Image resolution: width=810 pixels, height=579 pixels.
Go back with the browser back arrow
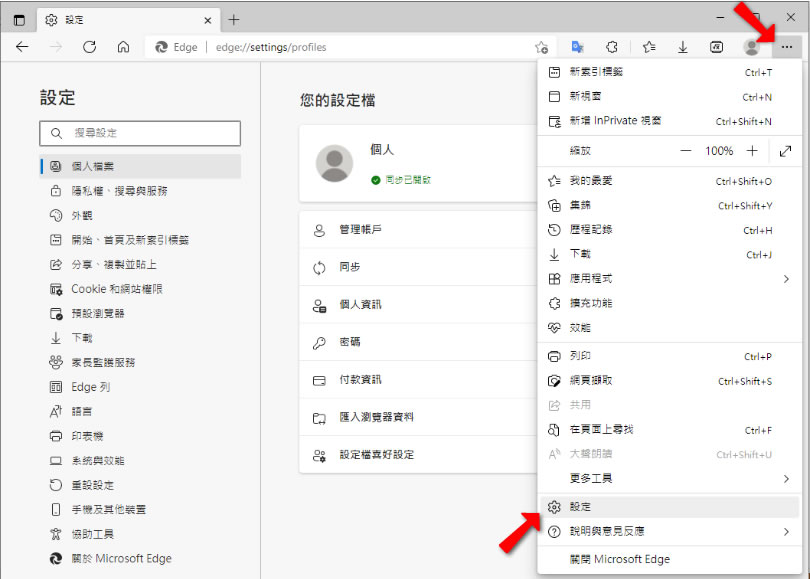[x=22, y=47]
